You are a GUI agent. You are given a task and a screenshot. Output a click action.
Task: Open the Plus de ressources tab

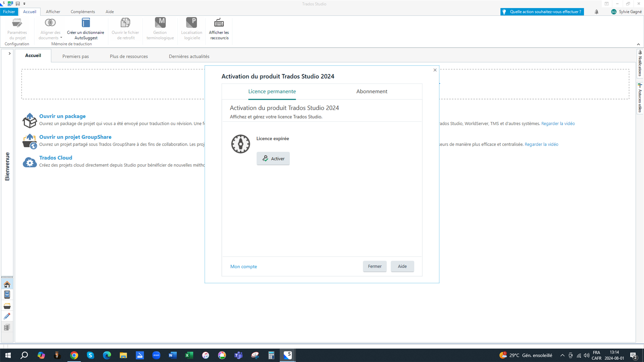coord(129,57)
